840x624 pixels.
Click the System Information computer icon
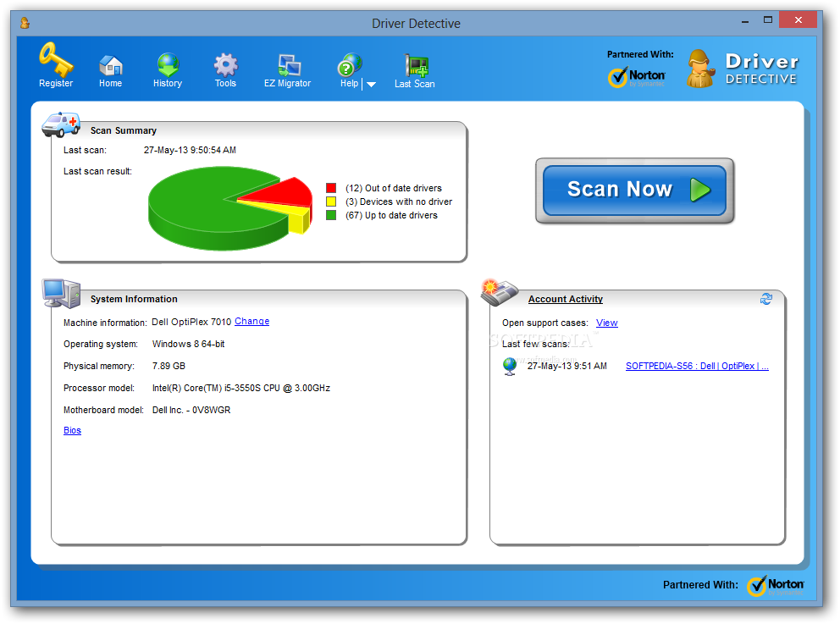pos(62,293)
